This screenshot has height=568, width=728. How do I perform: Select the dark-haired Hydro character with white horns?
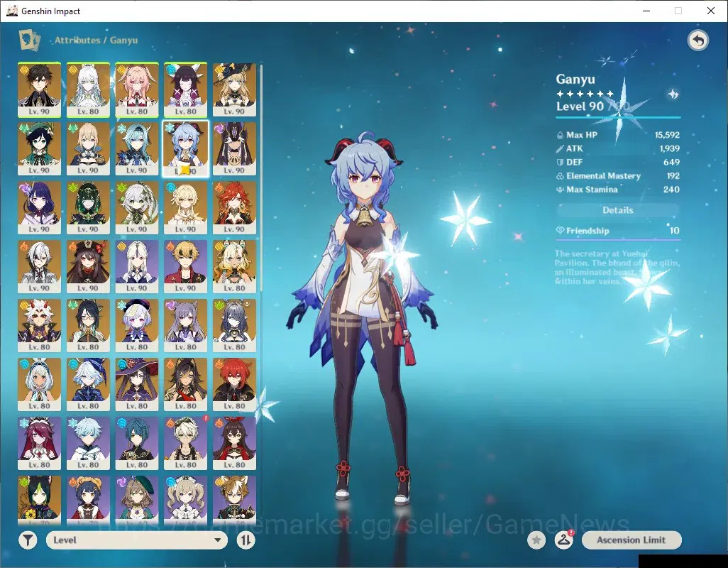(x=186, y=89)
